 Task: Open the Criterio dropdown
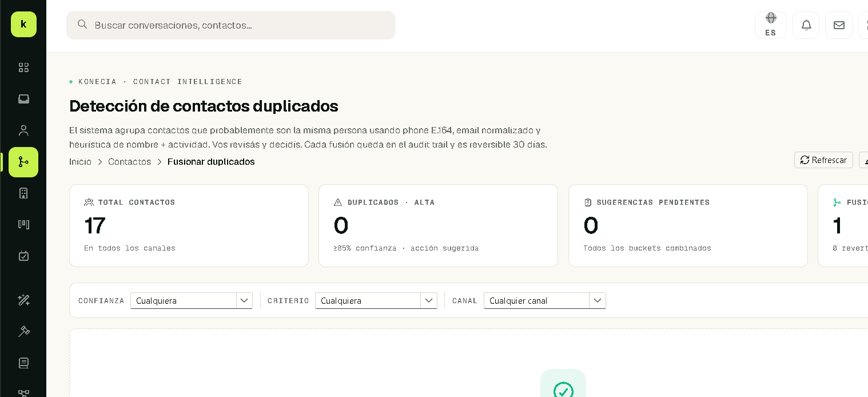click(x=376, y=300)
